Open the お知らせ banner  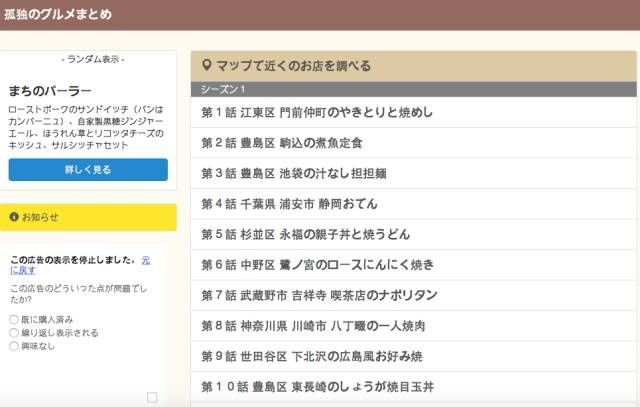(x=88, y=217)
